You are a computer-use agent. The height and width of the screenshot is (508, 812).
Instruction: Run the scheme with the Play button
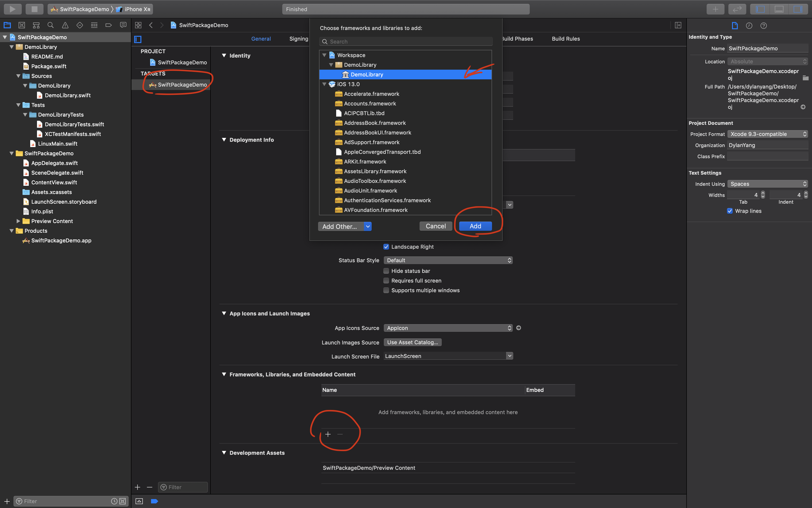click(13, 9)
